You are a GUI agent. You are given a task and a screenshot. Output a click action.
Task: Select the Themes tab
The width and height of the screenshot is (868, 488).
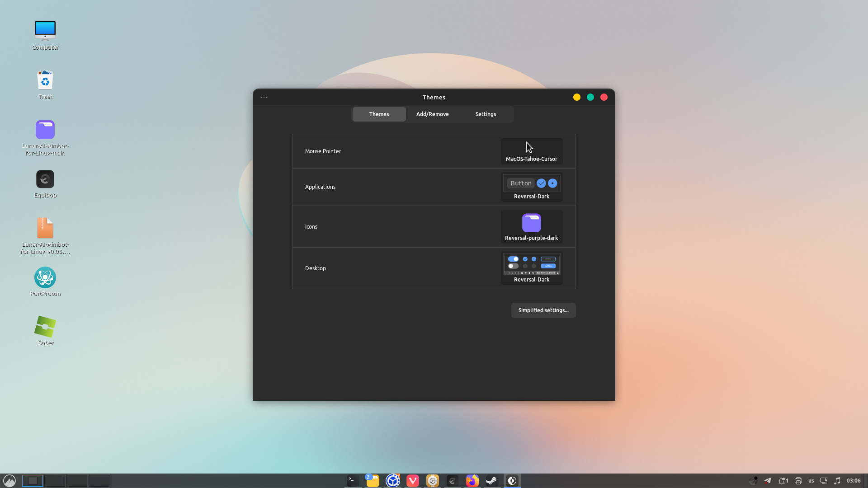379,114
